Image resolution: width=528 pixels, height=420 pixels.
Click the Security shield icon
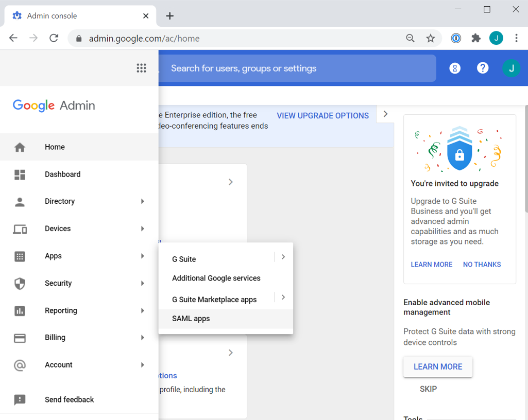[x=20, y=284]
